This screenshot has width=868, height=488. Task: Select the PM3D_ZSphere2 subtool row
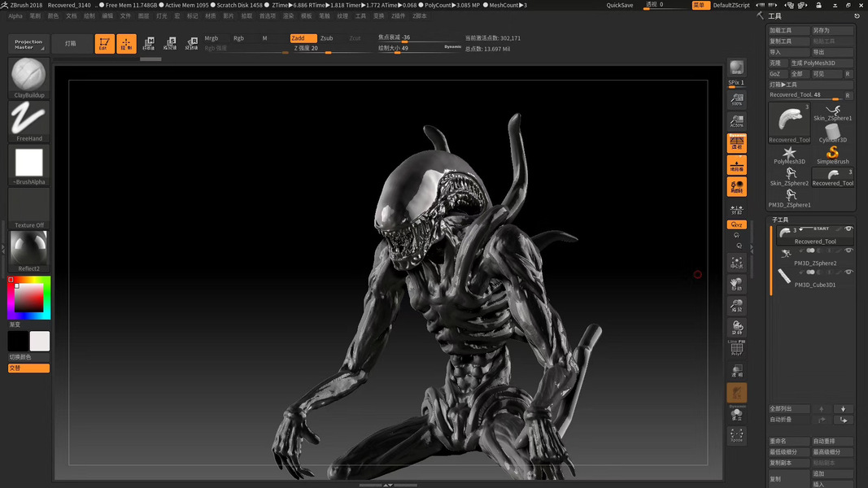coord(815,257)
